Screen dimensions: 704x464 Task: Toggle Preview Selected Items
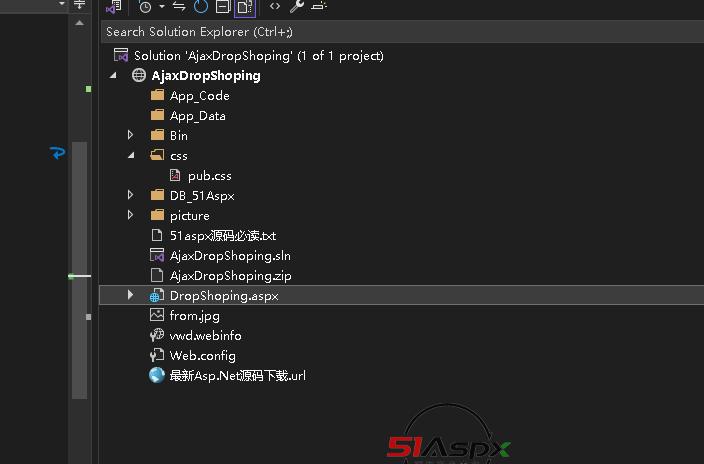click(x=319, y=6)
